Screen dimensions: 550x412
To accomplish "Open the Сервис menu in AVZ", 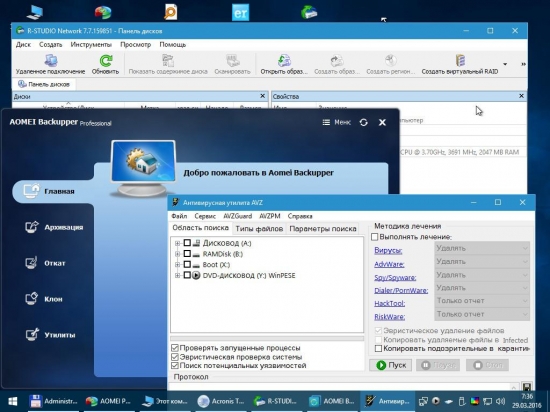I will 205,216.
